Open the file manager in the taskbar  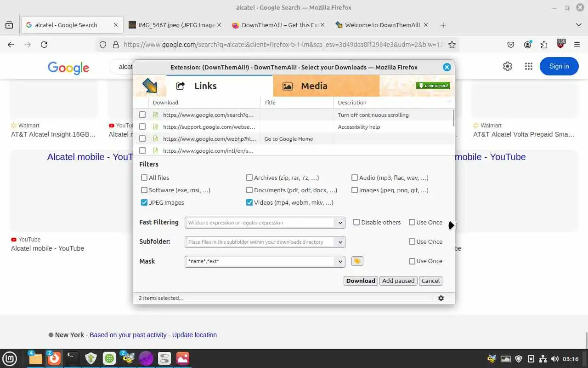tap(35, 358)
